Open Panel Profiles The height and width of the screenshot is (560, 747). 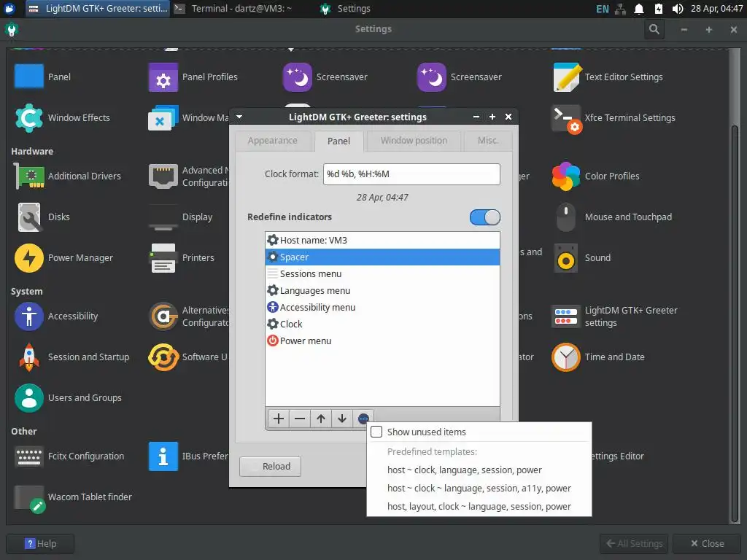click(x=163, y=77)
